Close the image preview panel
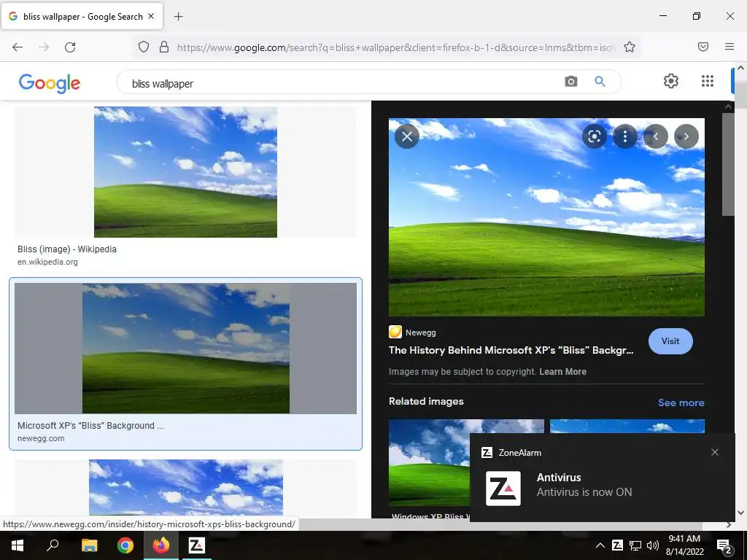This screenshot has width=747, height=560. 407,136
